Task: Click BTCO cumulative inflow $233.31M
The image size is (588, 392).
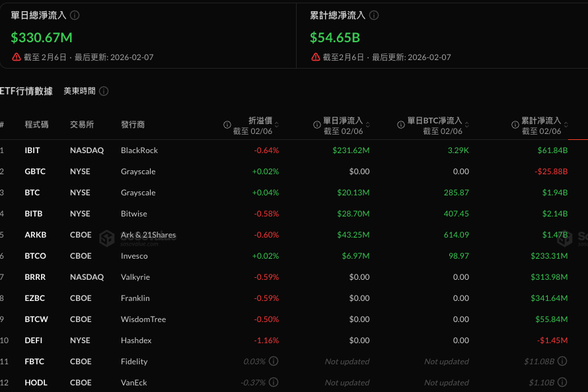Action: point(549,255)
